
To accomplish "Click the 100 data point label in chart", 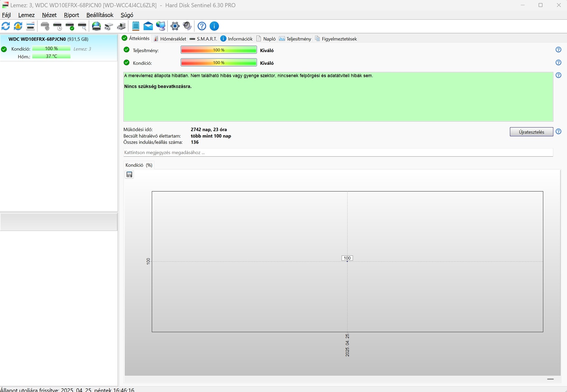I will 347,258.
